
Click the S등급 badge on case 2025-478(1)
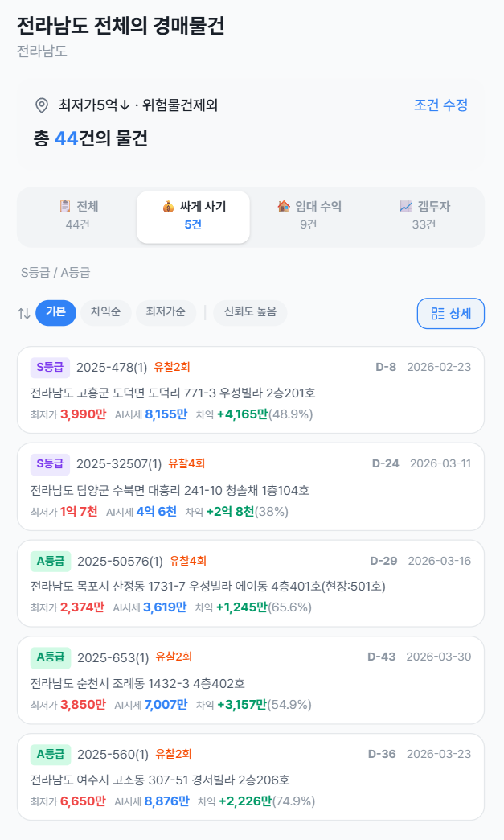[x=51, y=368]
